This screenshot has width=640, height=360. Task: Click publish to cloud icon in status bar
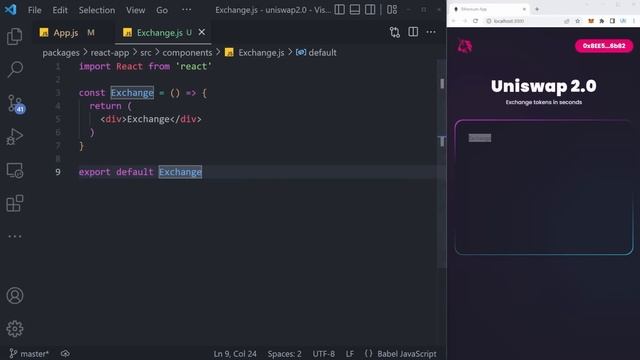[x=65, y=353]
